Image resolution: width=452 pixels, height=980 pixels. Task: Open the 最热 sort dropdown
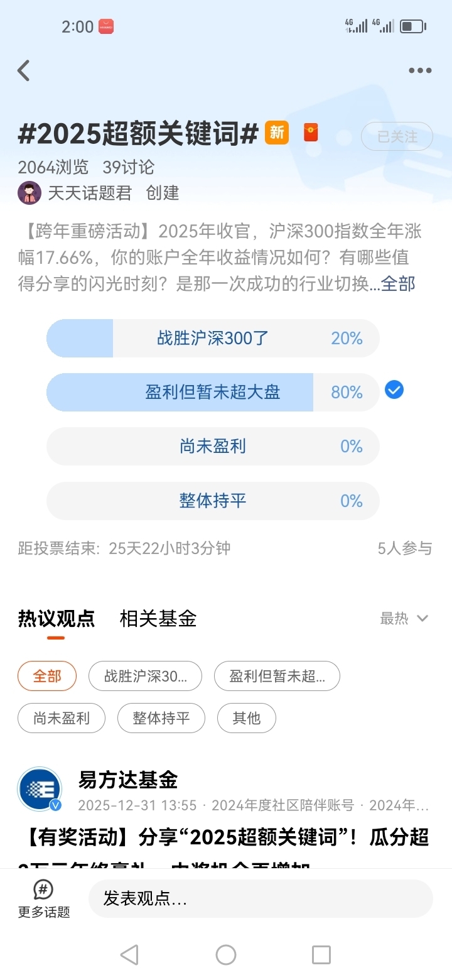point(404,619)
